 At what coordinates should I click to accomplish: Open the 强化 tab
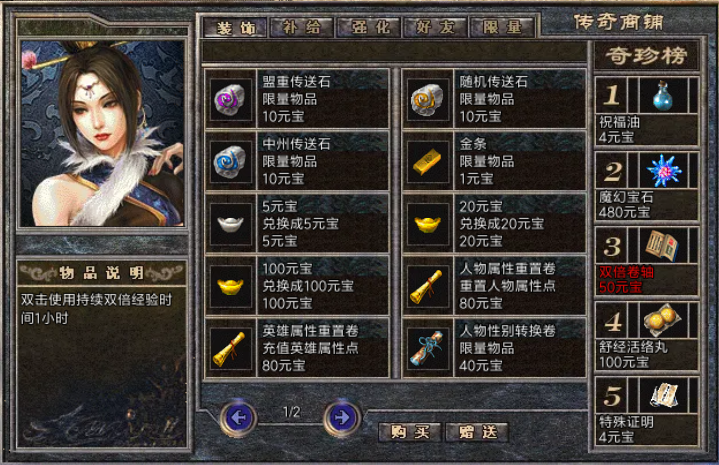pos(369,28)
